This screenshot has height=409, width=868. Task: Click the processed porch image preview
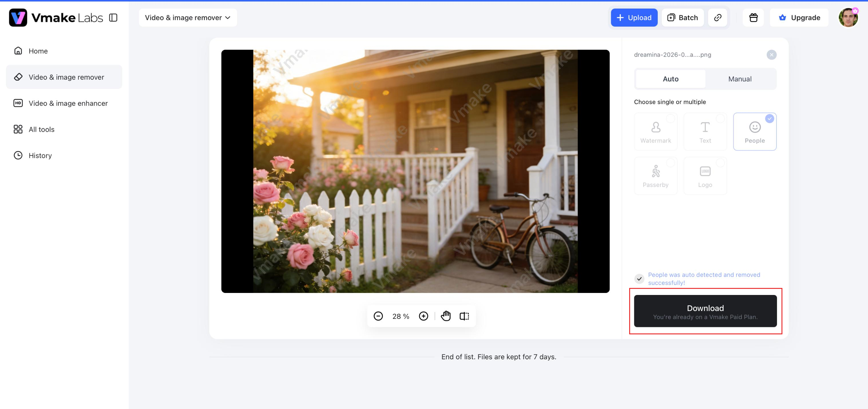tap(415, 171)
